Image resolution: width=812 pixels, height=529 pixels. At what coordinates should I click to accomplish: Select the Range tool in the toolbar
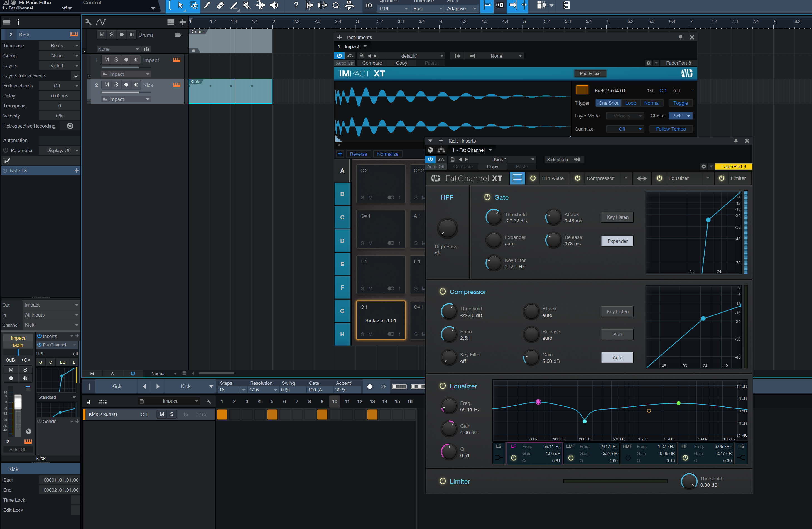tap(194, 5)
